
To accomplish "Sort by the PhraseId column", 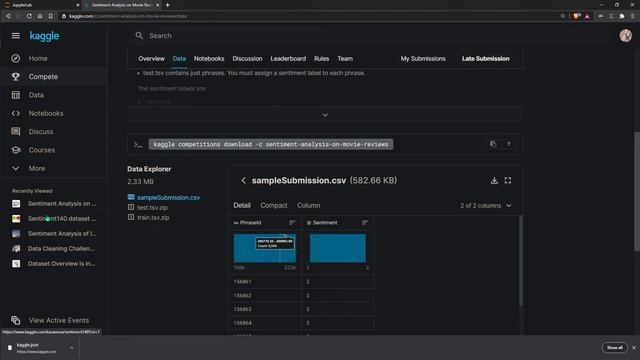I will (x=292, y=222).
